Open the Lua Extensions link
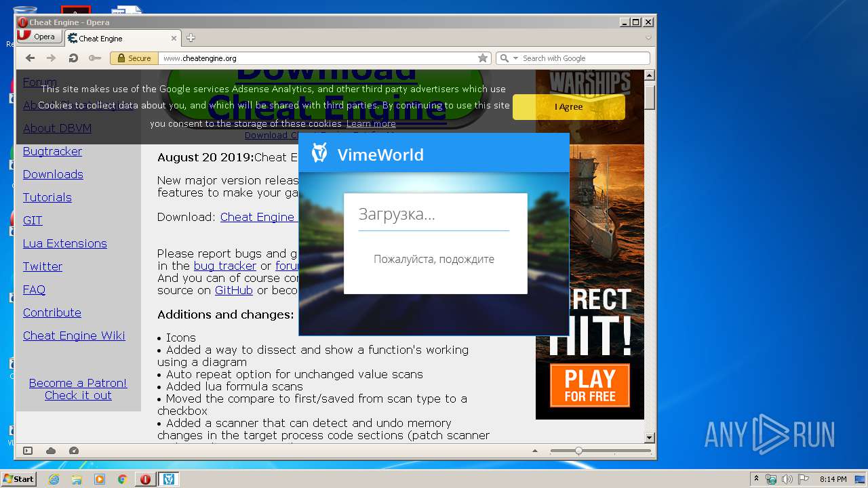Image resolution: width=868 pixels, height=488 pixels. point(65,243)
